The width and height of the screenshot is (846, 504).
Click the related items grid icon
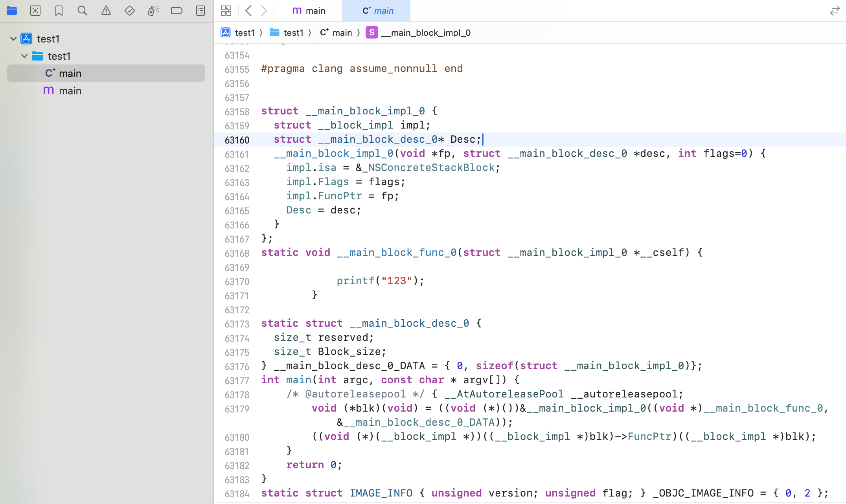coord(226,11)
